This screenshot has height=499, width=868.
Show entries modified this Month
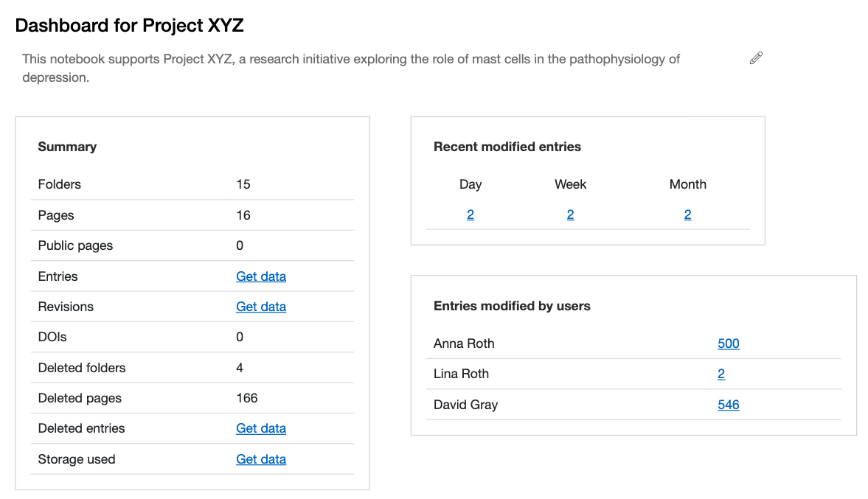tap(687, 214)
